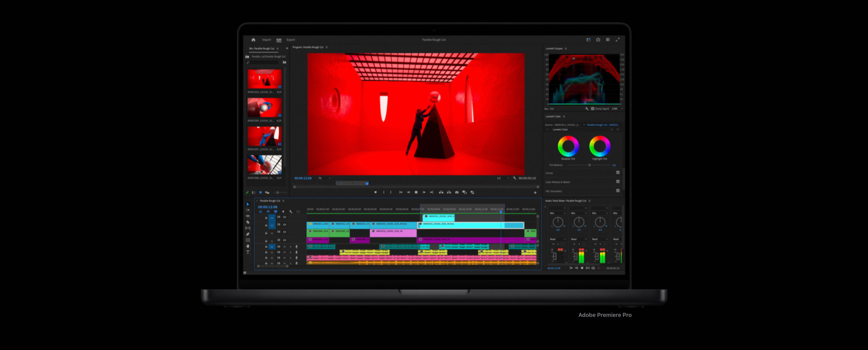Open timeline display settings wrench
The image size is (868, 350).
pos(291,212)
